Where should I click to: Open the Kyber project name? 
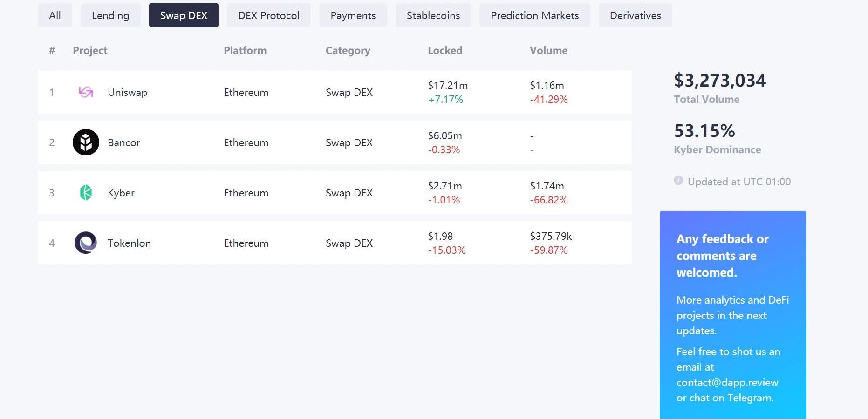point(121,193)
